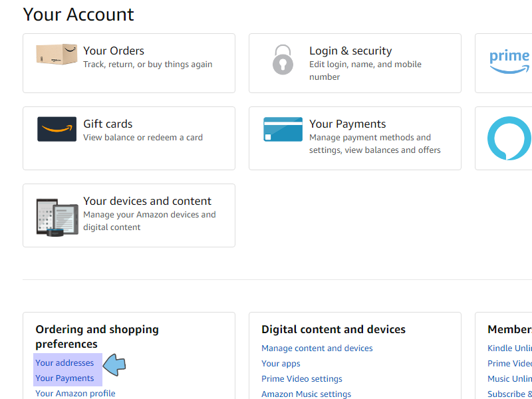This screenshot has height=399, width=532.
Task: Click Manage content and devices link
Action: 317,348
